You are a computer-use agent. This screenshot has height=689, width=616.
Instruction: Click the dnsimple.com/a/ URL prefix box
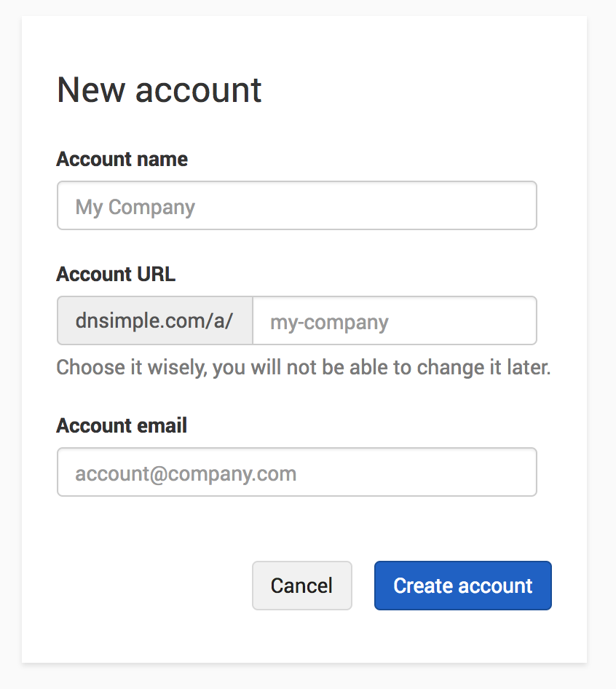coord(154,321)
